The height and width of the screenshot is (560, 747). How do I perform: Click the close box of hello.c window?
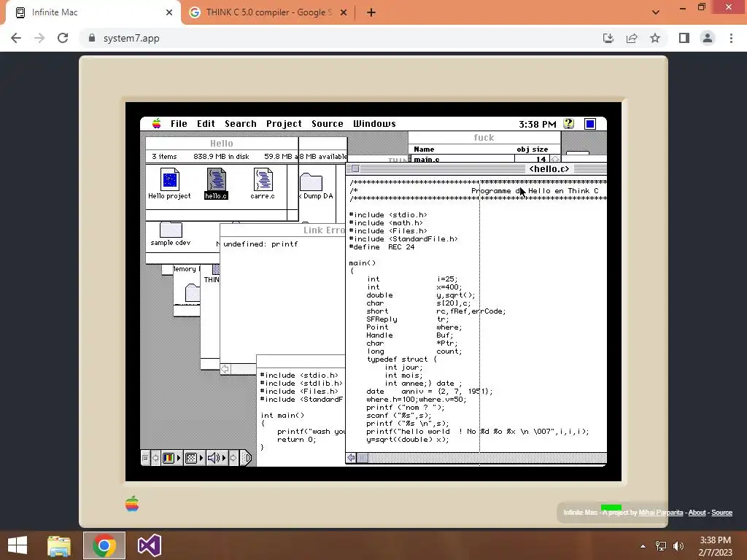355,169
